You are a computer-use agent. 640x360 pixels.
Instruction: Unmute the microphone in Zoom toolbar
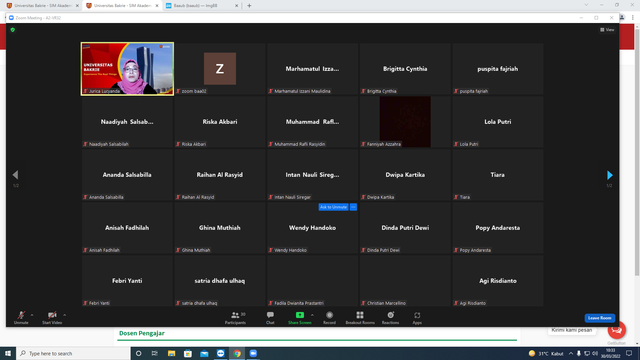(21, 318)
